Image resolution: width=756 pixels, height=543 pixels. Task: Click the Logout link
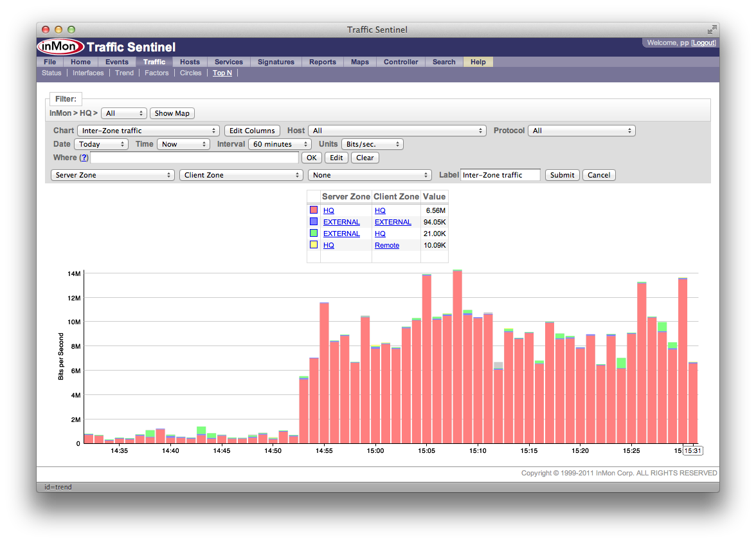tap(703, 43)
